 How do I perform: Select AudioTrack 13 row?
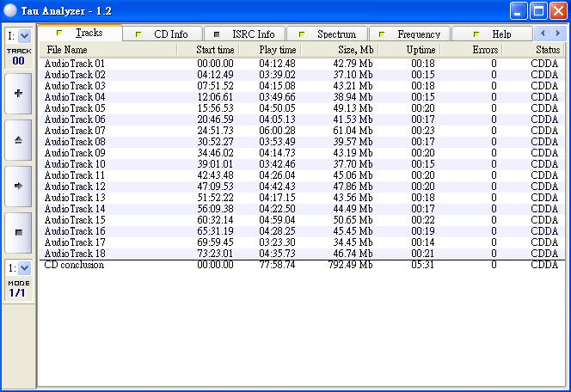point(302,198)
